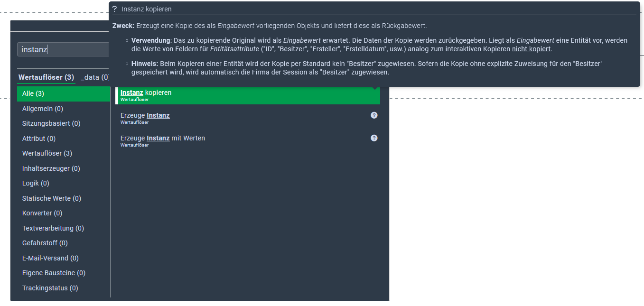
Task: Click help icon for Erzeuge Instanz mit Werten
Action: pyautogui.click(x=374, y=138)
